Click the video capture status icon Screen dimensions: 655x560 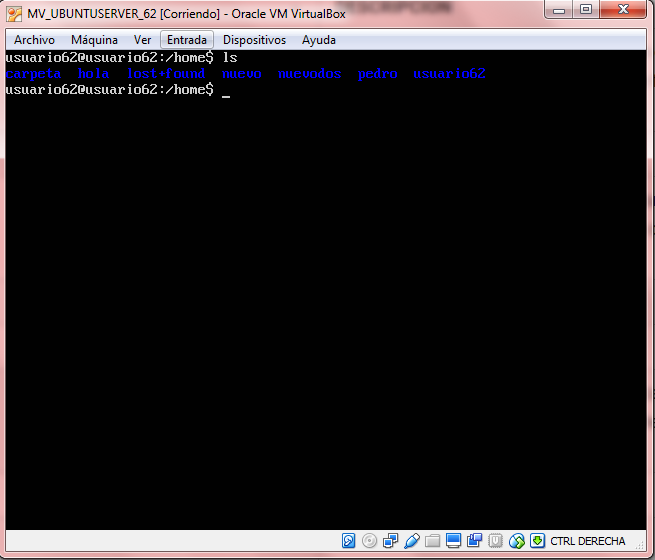(x=474, y=540)
